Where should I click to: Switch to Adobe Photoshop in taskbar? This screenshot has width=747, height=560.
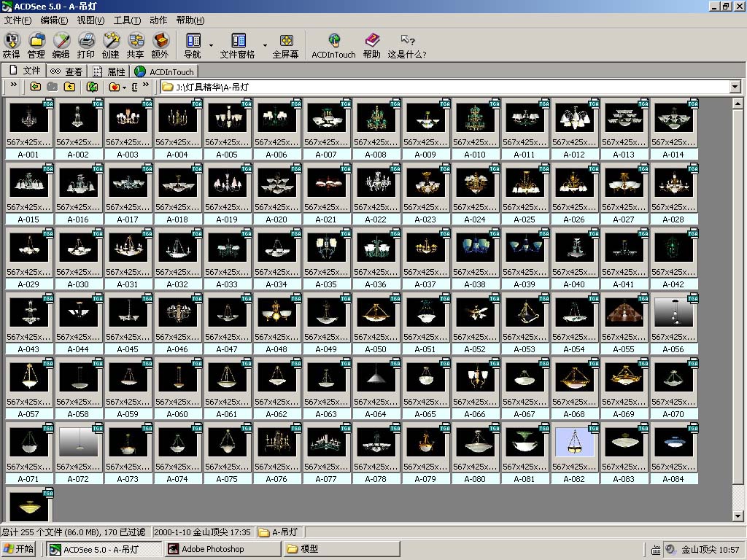[223, 548]
